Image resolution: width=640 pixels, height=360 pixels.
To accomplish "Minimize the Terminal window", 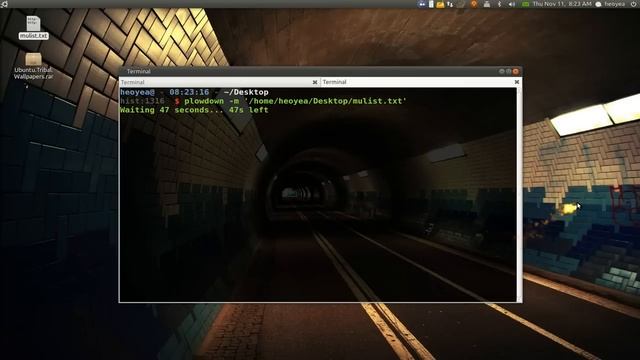I will point(502,71).
